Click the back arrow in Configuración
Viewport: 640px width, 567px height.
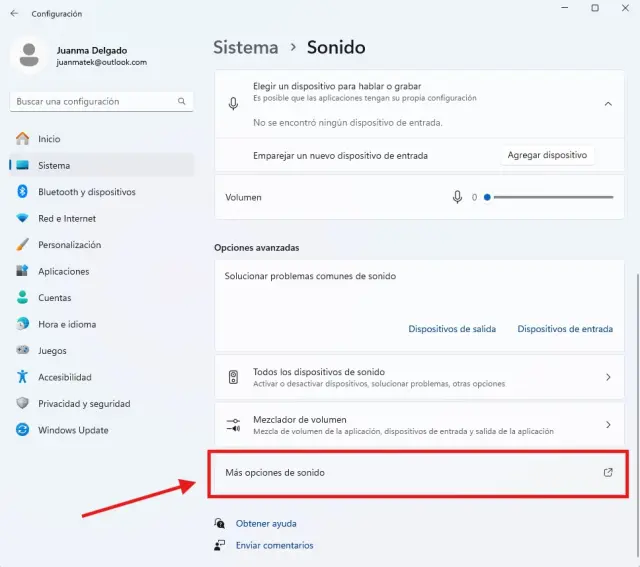14,14
